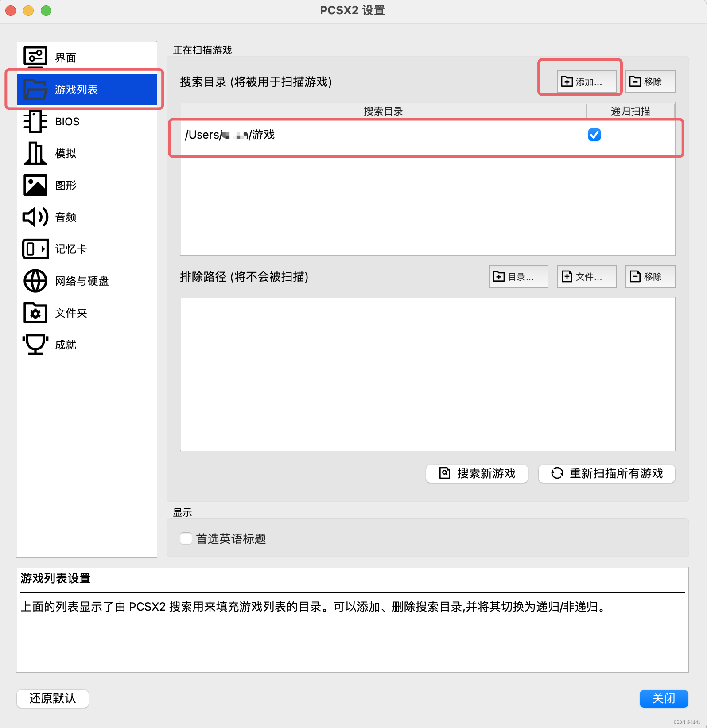Screen dimensions: 707x728
Task: Click the folder-plus icon on 目录…
Action: click(x=499, y=276)
